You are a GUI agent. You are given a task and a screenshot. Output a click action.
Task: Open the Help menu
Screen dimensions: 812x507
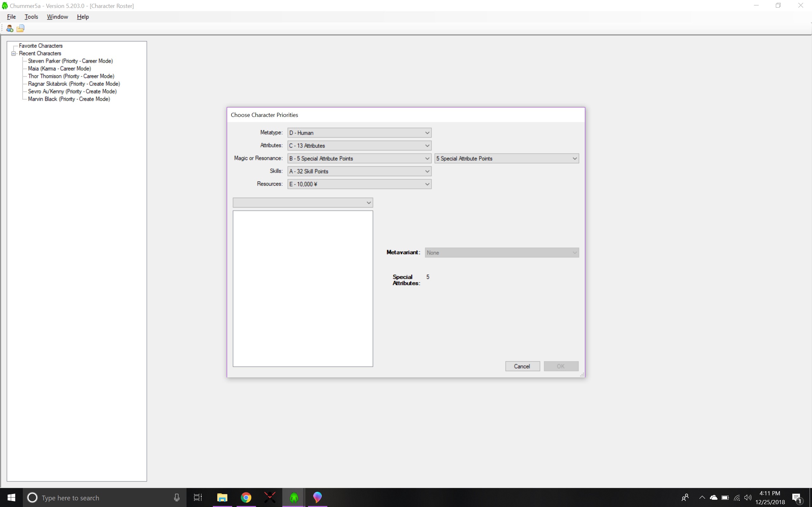pos(82,16)
